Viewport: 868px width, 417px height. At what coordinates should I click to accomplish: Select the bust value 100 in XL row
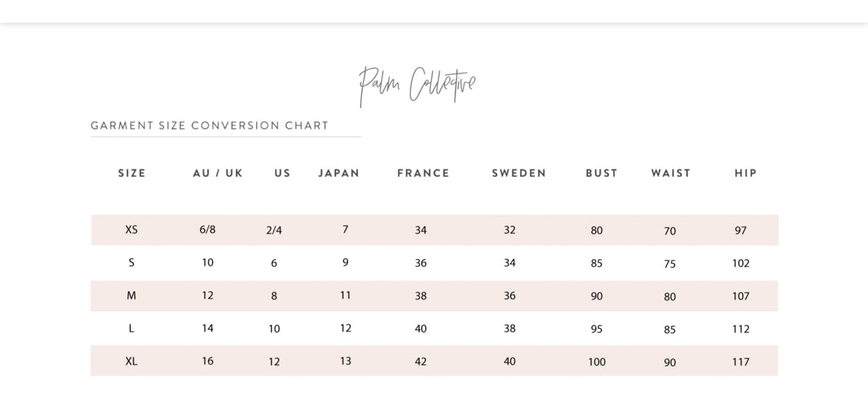coord(596,362)
